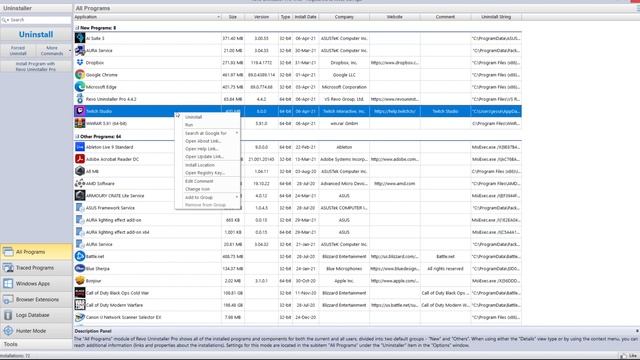Choose Run from the context menu
The height and width of the screenshot is (360, 640).
pos(207,124)
